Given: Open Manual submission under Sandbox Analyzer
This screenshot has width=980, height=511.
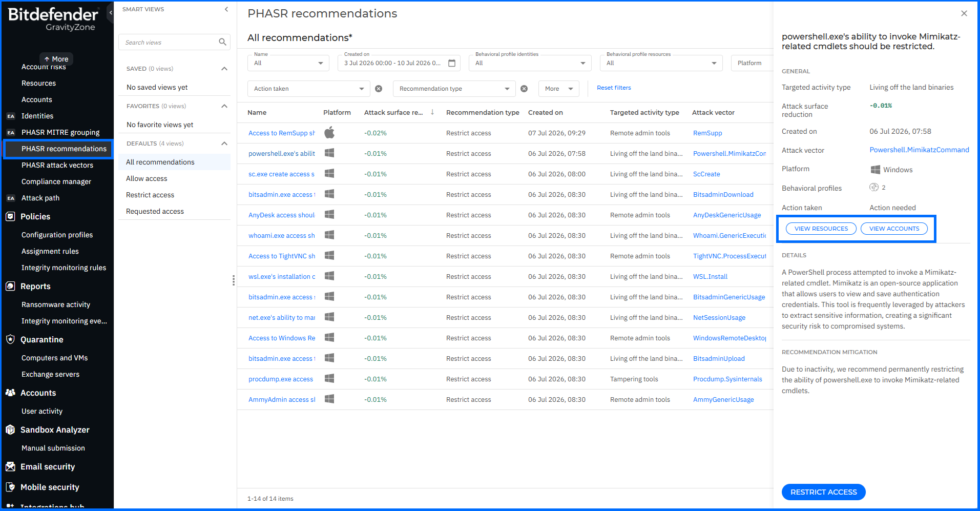Looking at the screenshot, I should point(53,448).
